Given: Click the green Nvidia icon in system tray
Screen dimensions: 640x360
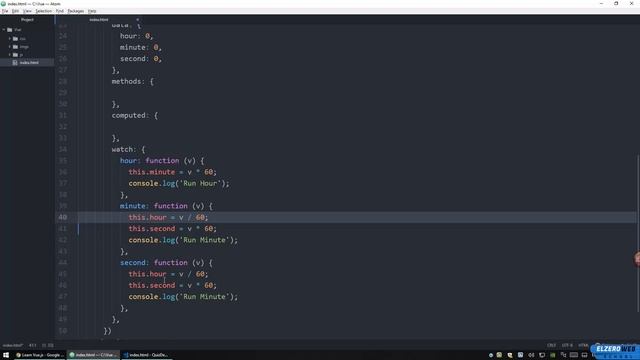Looking at the screenshot, I should [552, 355].
